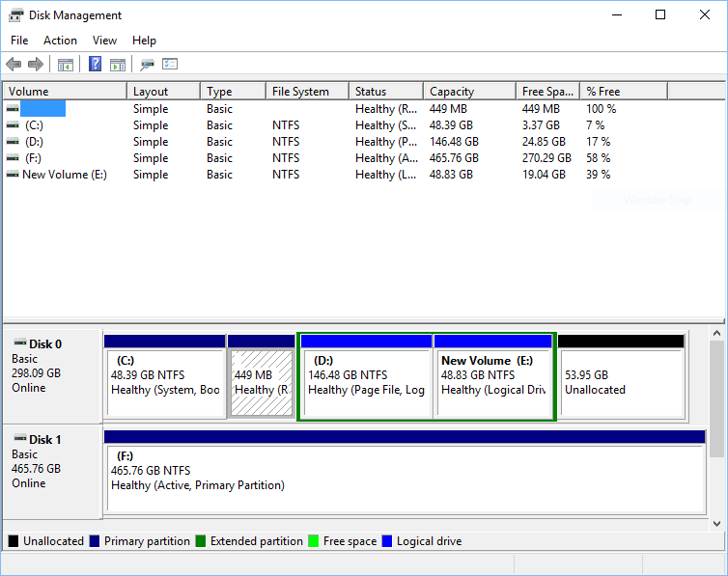Viewport: 728px width, 576px height.
Task: Select the (D:) 146.48 GB NTFS partition block
Action: pos(366,376)
